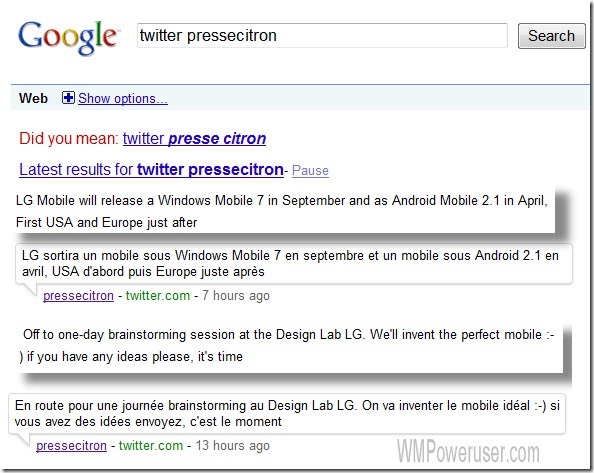594x473 pixels.
Task: Click twitter.com source on 7 hours ago result
Action: (x=158, y=295)
